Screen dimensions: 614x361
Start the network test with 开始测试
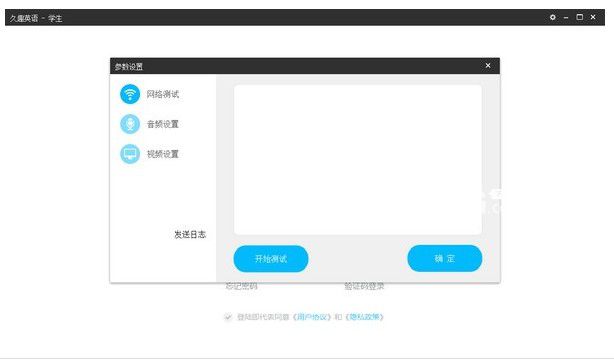click(271, 258)
